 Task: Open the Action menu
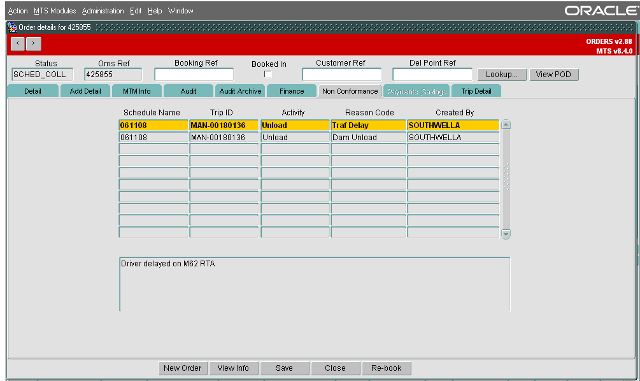[18, 11]
